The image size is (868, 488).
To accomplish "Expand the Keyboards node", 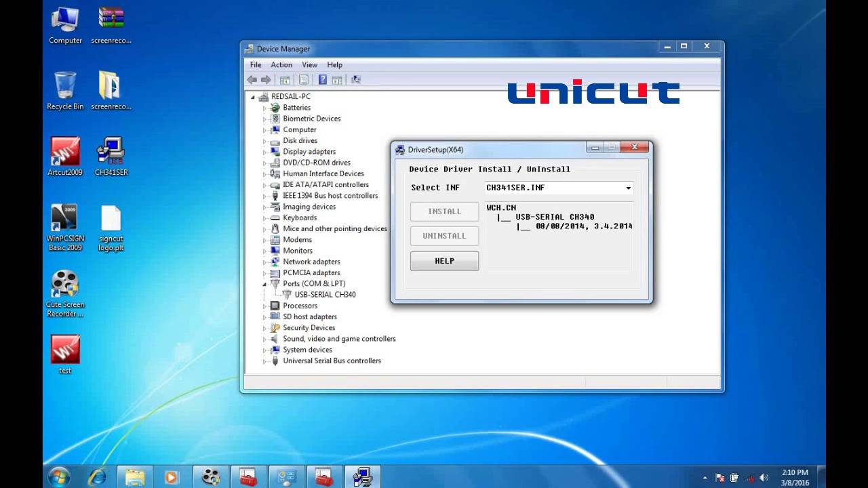I will [x=265, y=218].
